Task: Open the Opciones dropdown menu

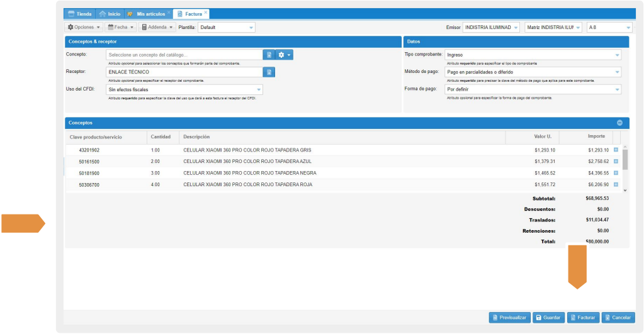Action: [x=84, y=27]
